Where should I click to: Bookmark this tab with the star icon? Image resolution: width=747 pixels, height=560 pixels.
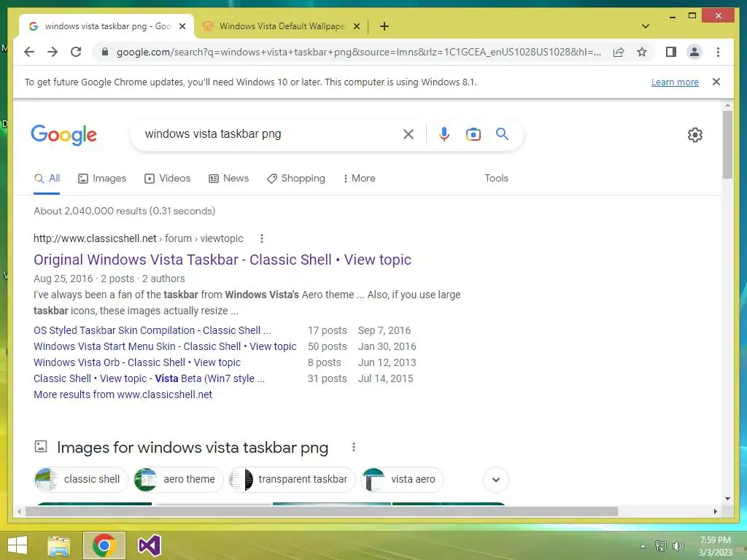click(642, 52)
